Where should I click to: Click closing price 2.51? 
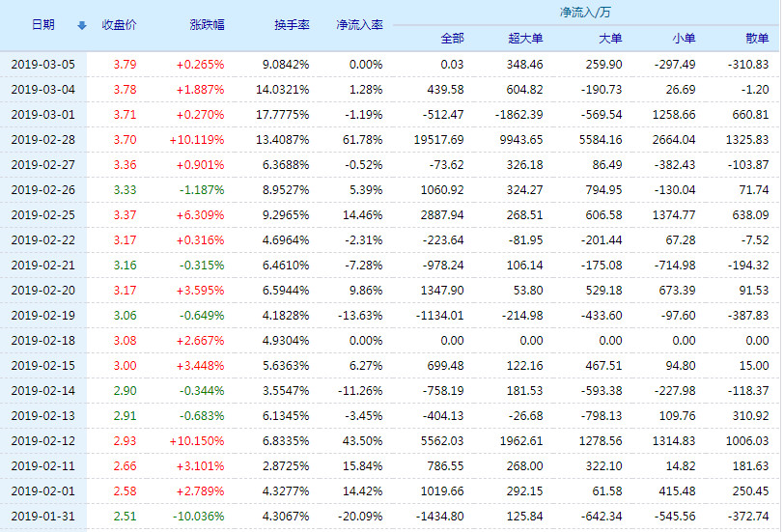[x=125, y=516]
